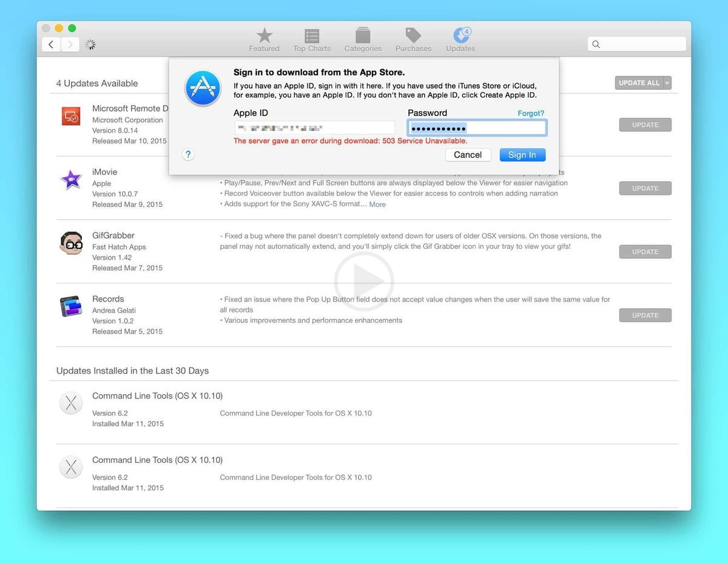Click the Sign In button
This screenshot has width=728, height=563.
pyautogui.click(x=522, y=155)
